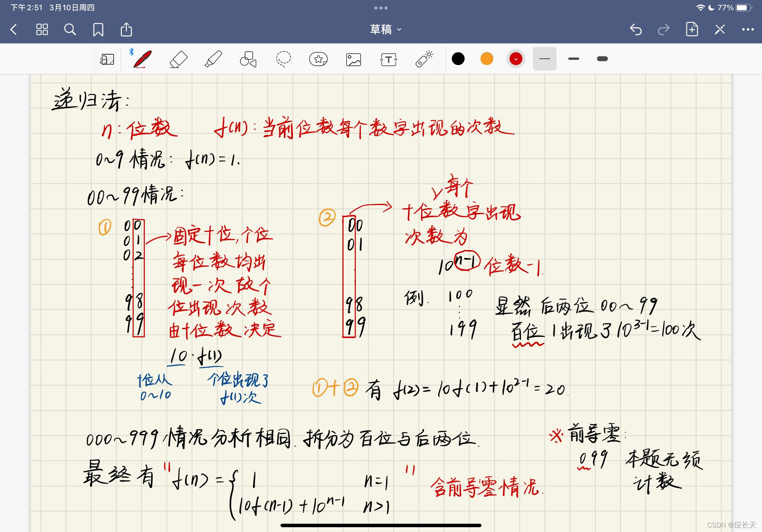Expand the 草稿 title dropdown
Image resolution: width=762 pixels, height=532 pixels.
tap(385, 29)
